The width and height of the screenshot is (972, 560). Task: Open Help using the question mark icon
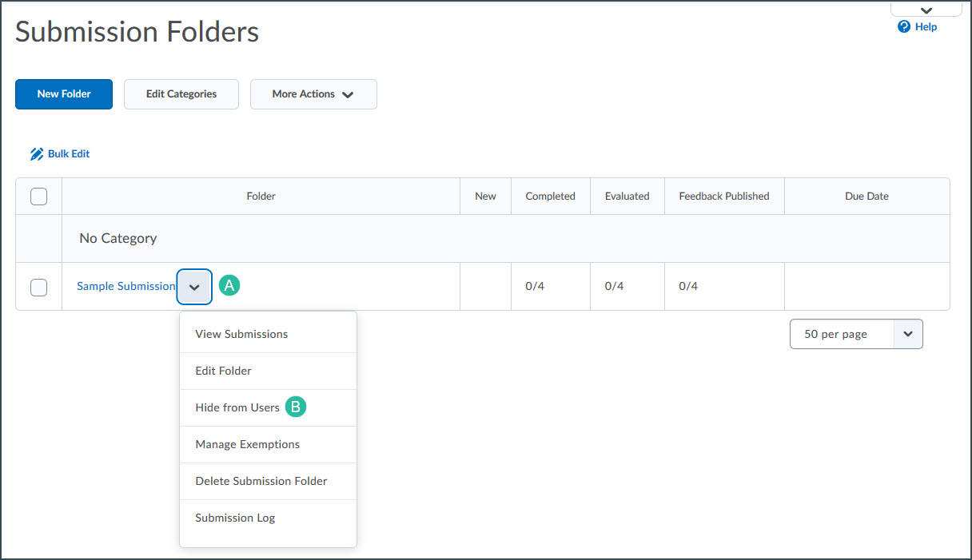916,26
